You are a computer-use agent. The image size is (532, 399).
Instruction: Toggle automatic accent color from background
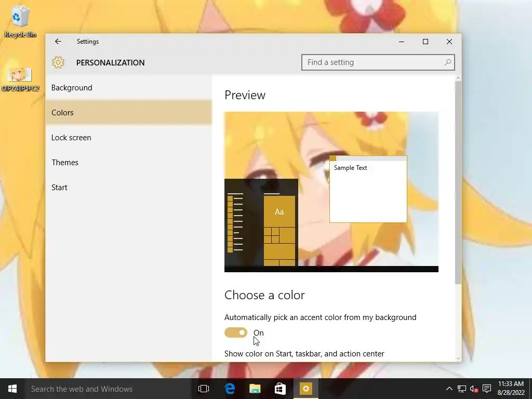point(236,332)
